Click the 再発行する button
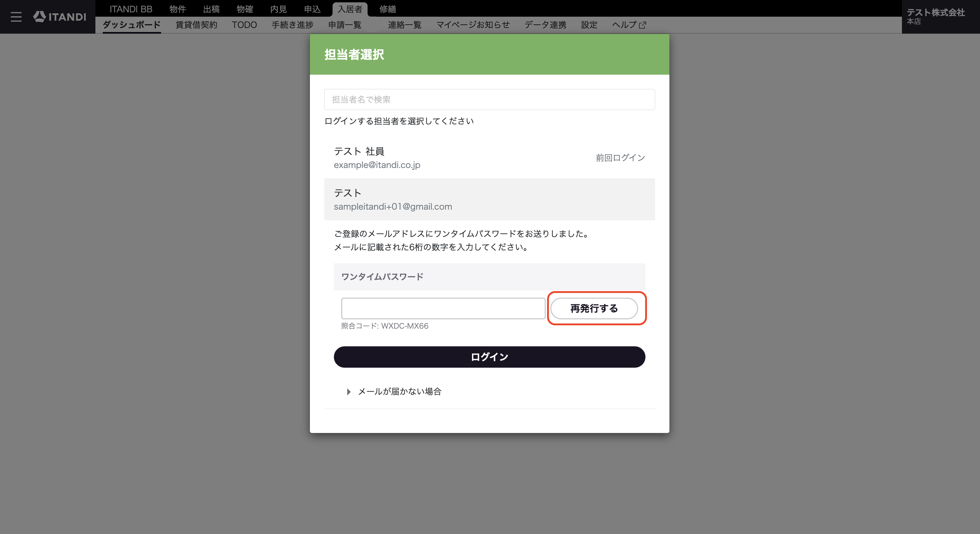Viewport: 980px width, 534px height. coord(594,308)
